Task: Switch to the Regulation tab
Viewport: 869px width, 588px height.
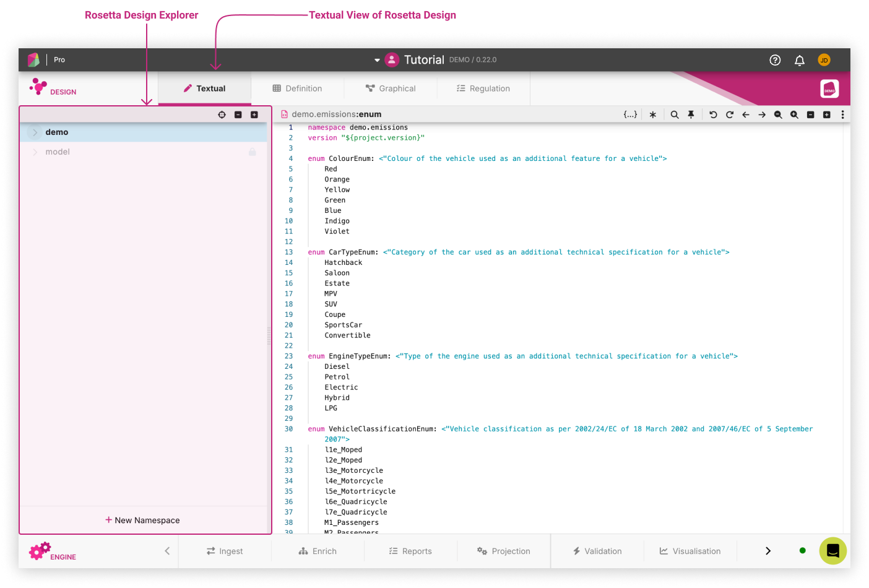Action: (483, 89)
